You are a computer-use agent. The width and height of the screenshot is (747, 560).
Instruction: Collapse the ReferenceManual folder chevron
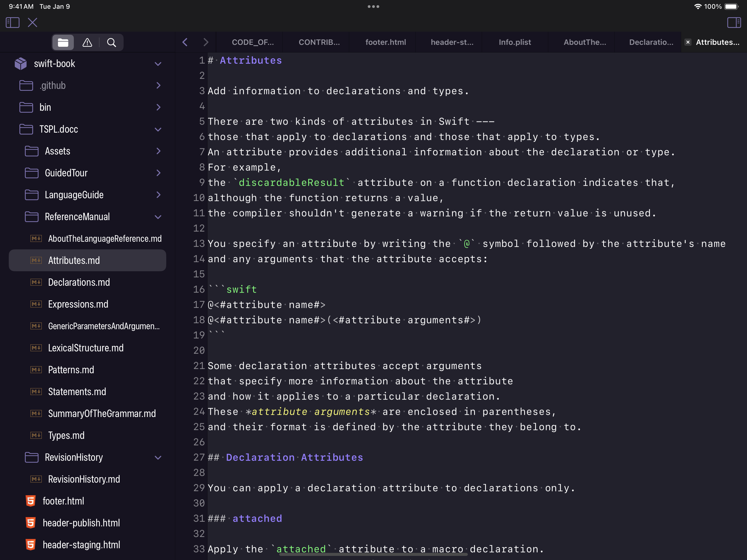pos(158,217)
